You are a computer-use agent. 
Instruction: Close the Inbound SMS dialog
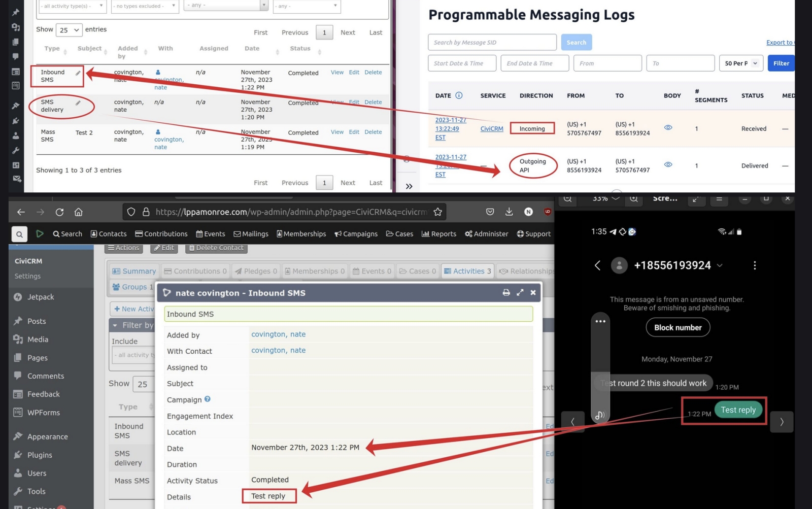point(533,293)
